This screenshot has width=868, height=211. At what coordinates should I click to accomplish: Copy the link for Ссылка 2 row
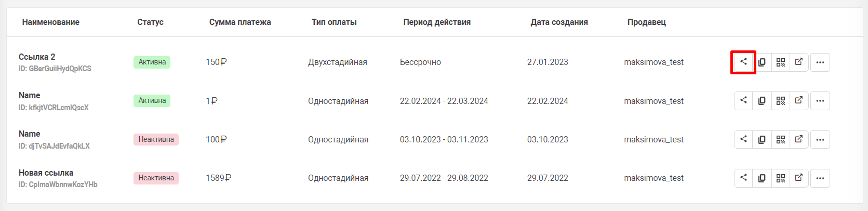click(762, 62)
